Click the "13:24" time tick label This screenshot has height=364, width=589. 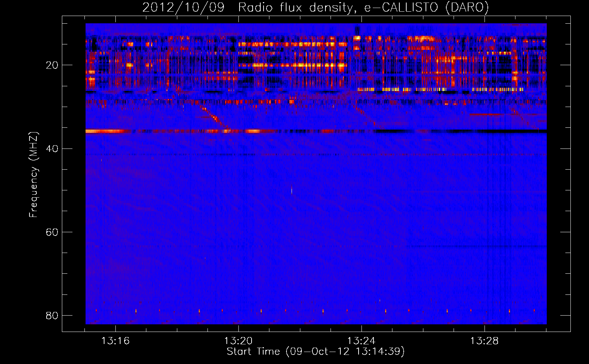(x=361, y=341)
